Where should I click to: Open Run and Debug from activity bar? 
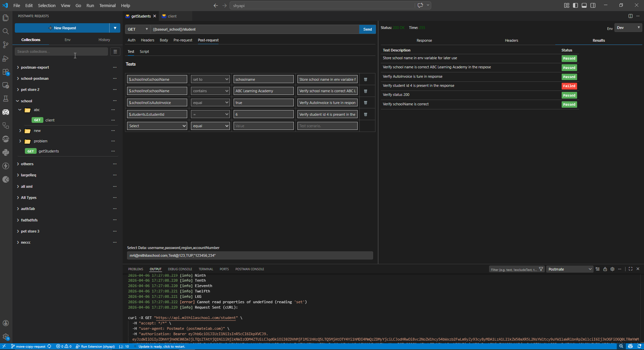point(6,59)
